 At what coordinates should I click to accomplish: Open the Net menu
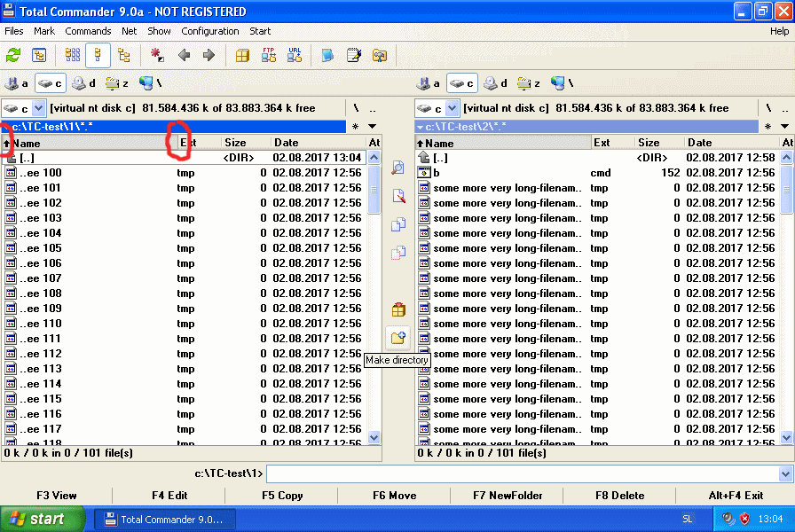pyautogui.click(x=129, y=31)
